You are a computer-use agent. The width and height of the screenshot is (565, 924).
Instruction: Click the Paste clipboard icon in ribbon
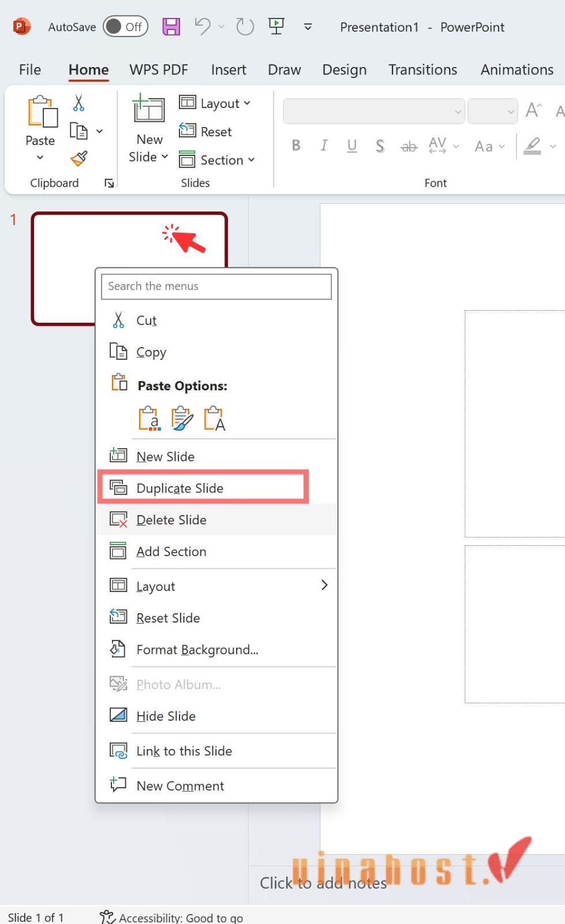coord(42,111)
